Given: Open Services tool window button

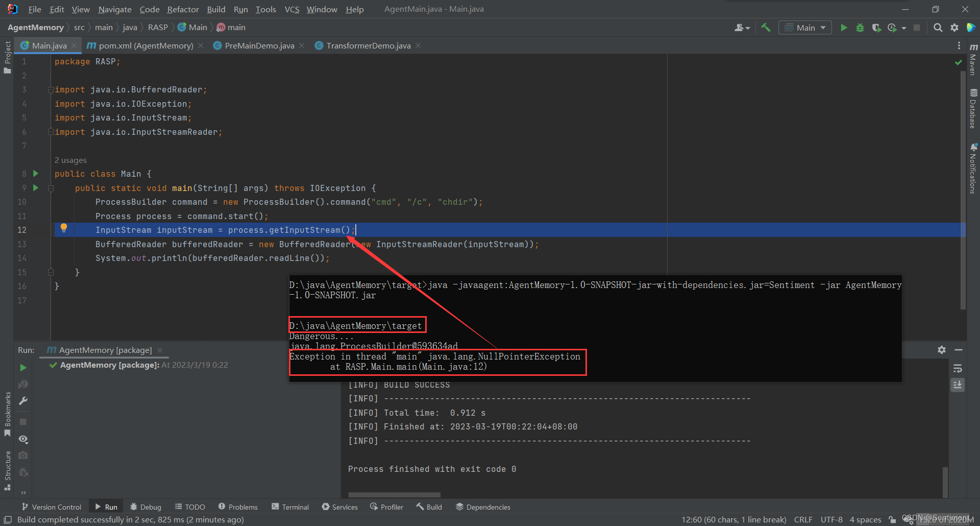Looking at the screenshot, I should click(x=340, y=507).
